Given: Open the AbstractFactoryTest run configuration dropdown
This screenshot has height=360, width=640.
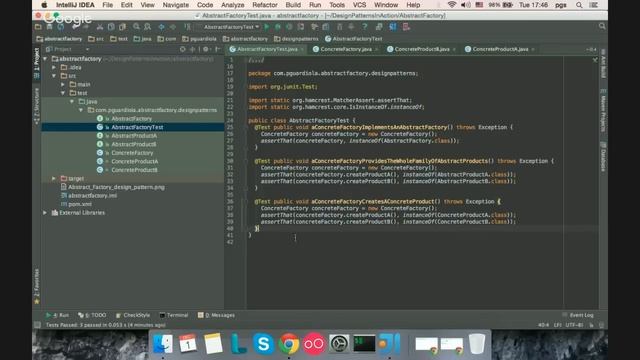Looking at the screenshot, I should [231, 27].
